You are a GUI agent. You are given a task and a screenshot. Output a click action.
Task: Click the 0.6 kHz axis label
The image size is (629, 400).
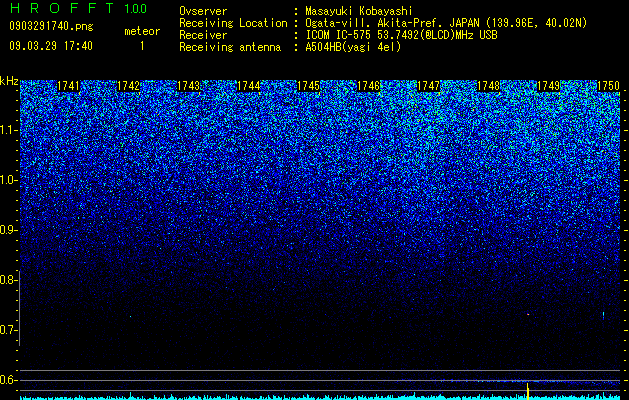pyautogui.click(x=9, y=380)
